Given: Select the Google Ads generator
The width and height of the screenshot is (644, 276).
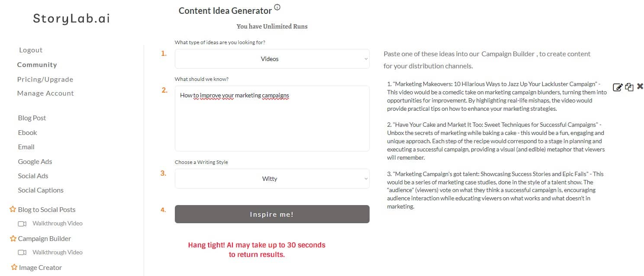Looking at the screenshot, I should pyautogui.click(x=35, y=161).
